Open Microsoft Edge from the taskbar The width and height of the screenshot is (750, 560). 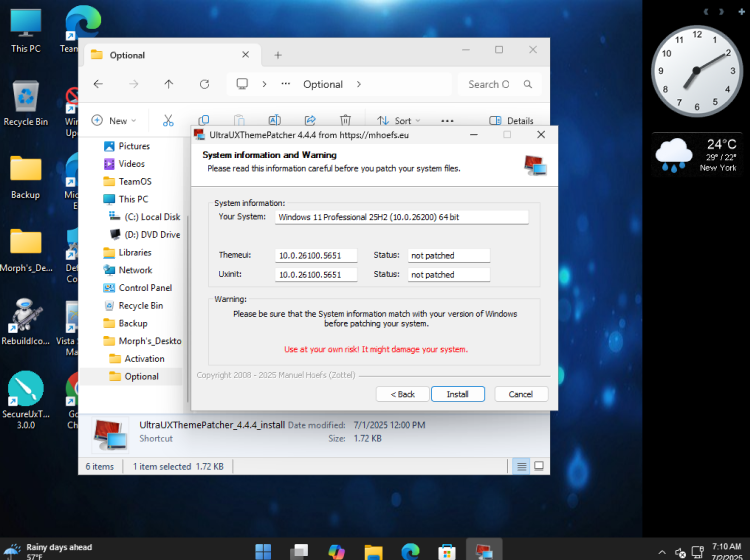pyautogui.click(x=410, y=551)
